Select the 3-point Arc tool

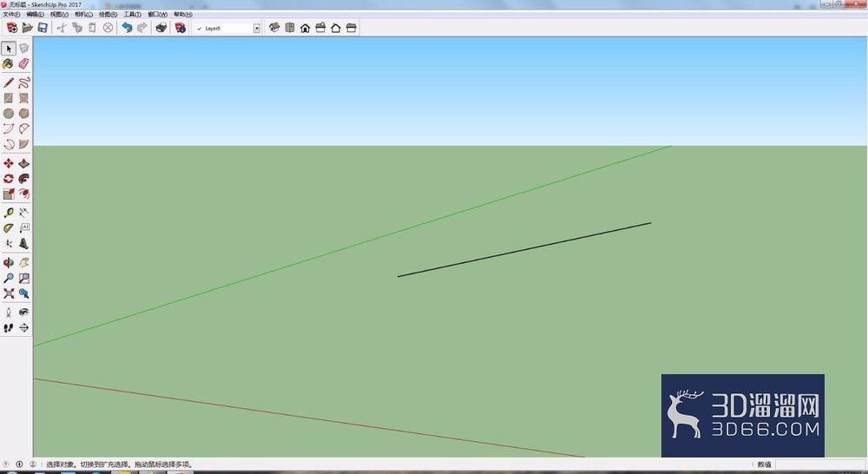9,144
